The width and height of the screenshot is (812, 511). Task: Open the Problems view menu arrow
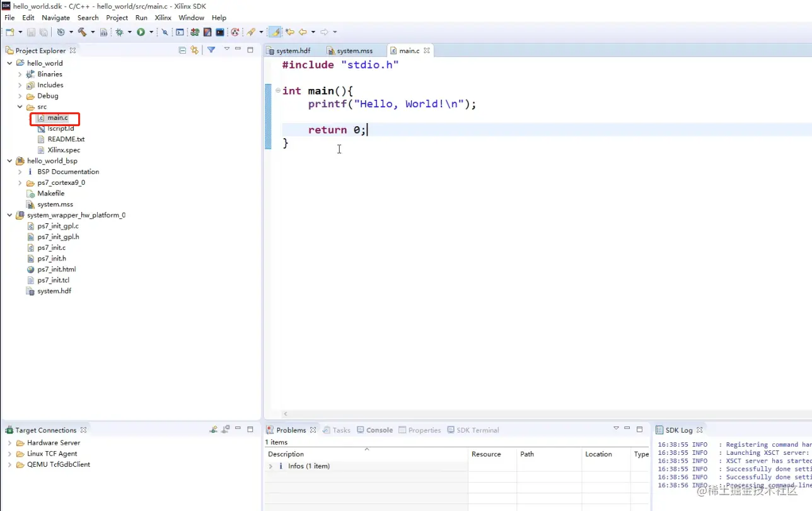tap(616, 429)
